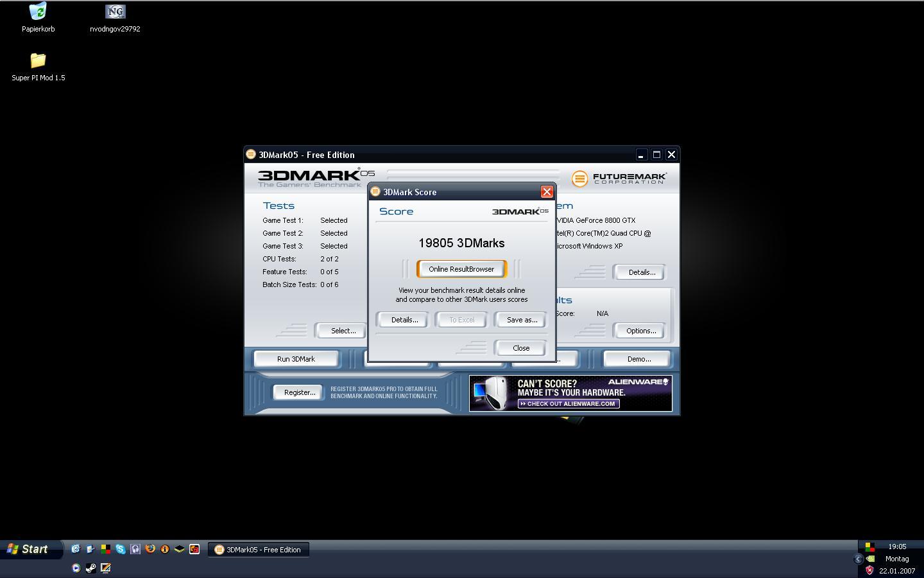The width and height of the screenshot is (924, 578).
Task: Click Details... under the System section
Action: (x=641, y=272)
